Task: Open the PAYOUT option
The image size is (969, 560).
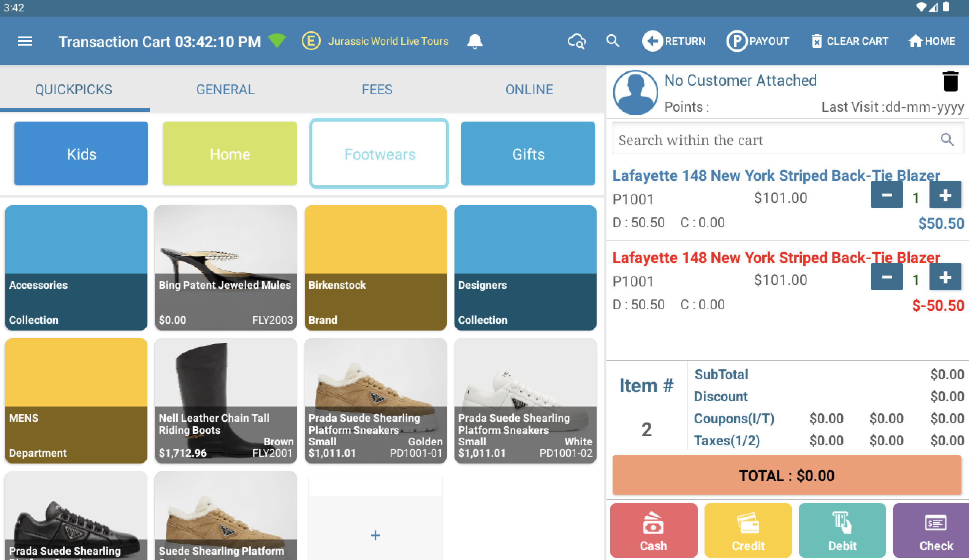Action: click(x=757, y=41)
